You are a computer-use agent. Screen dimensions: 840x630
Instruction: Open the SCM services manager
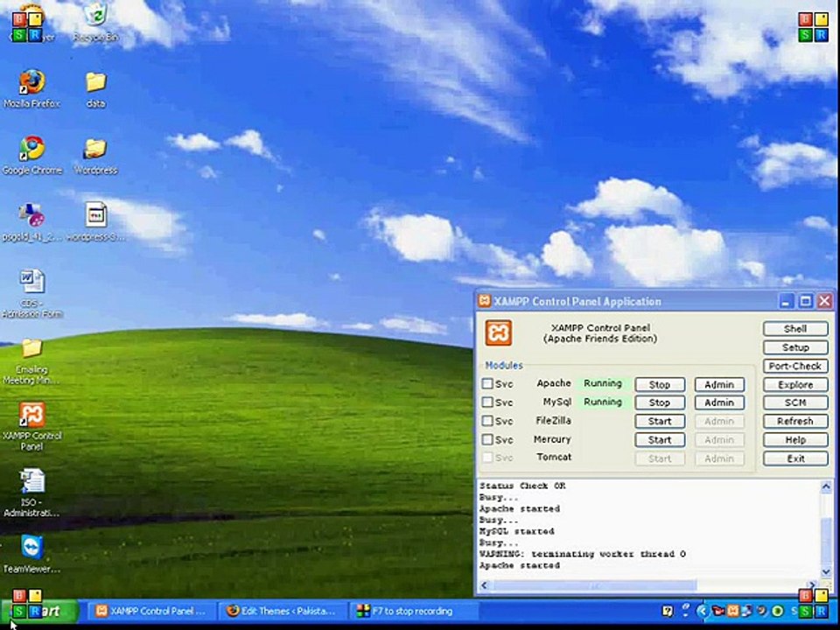coord(795,402)
